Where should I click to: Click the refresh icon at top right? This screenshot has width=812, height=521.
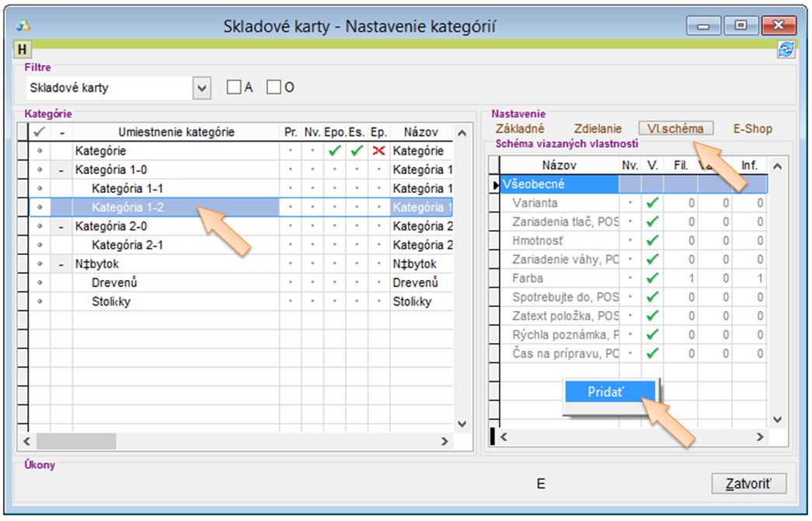[x=786, y=50]
